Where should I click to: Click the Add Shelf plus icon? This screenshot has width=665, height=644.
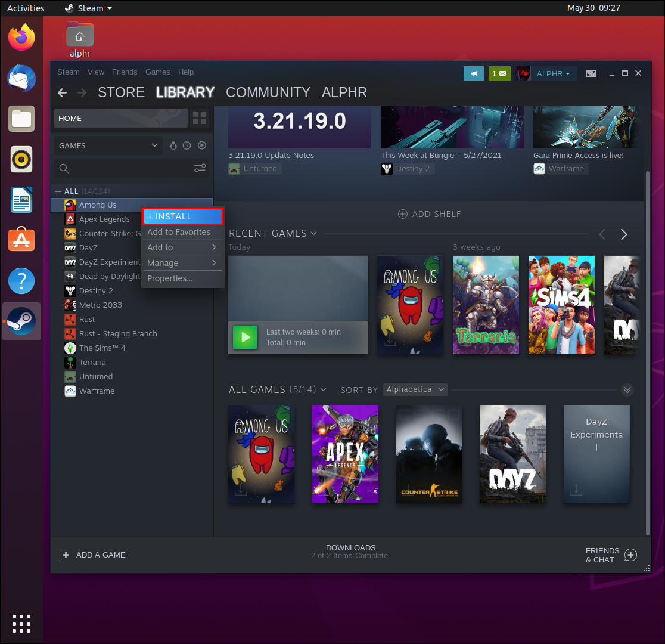click(x=402, y=214)
